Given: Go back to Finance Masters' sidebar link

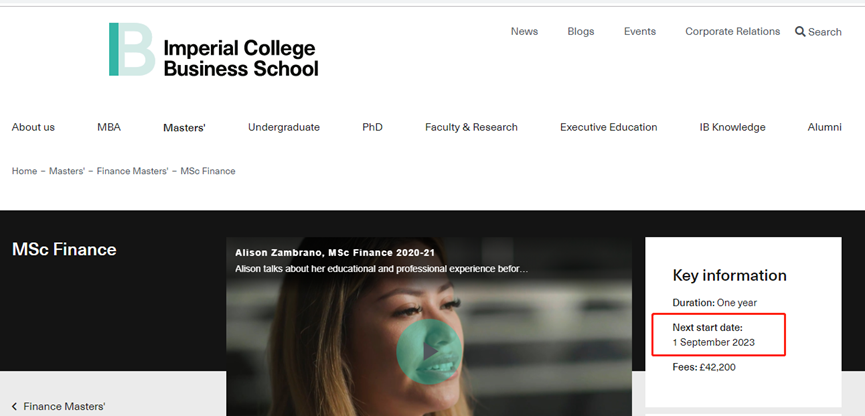Looking at the screenshot, I should [x=64, y=407].
